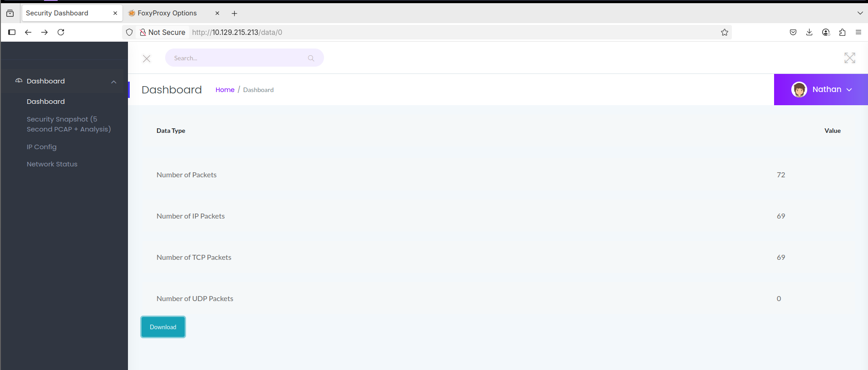
Task: Open the Pocket save icon
Action: tap(793, 32)
